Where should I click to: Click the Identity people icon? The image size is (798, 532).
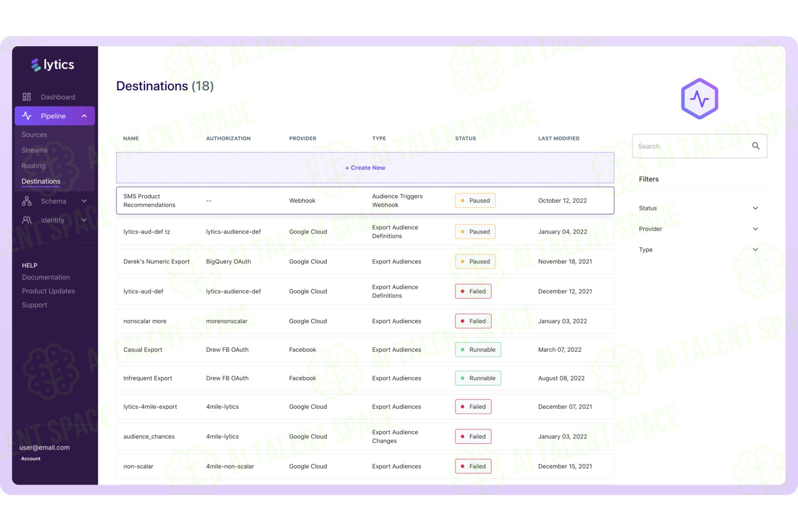pyautogui.click(x=27, y=220)
